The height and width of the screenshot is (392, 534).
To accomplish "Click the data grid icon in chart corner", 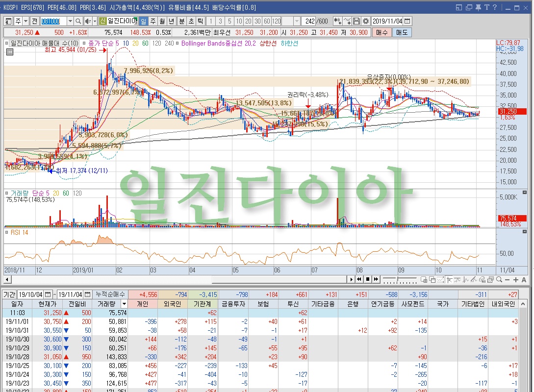I will 10,52.
